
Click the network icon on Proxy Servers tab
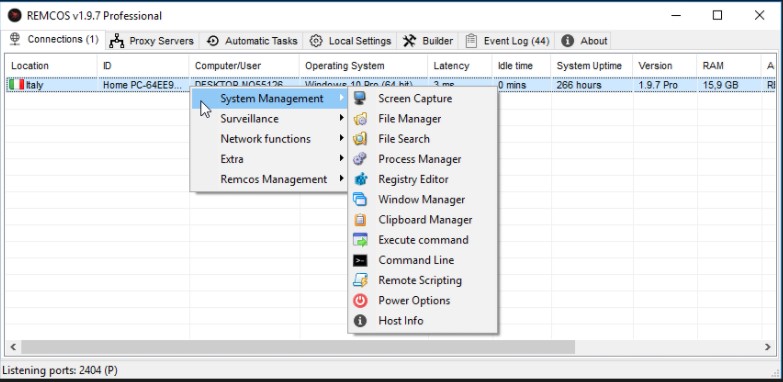[x=116, y=41]
